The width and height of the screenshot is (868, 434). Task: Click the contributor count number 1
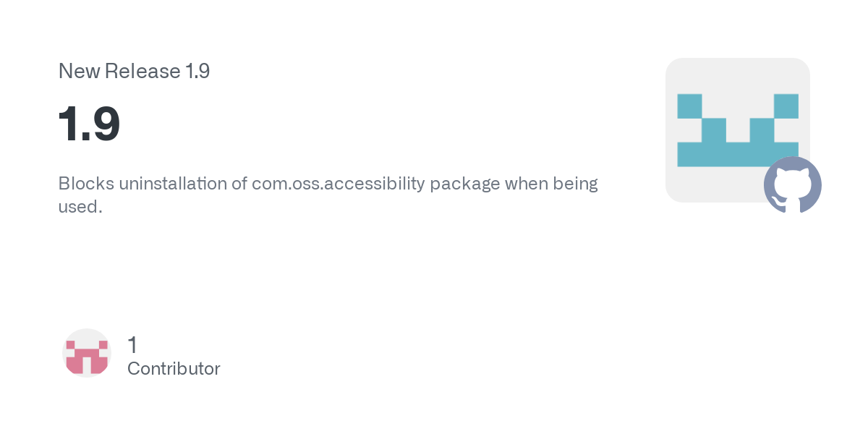pos(132,345)
